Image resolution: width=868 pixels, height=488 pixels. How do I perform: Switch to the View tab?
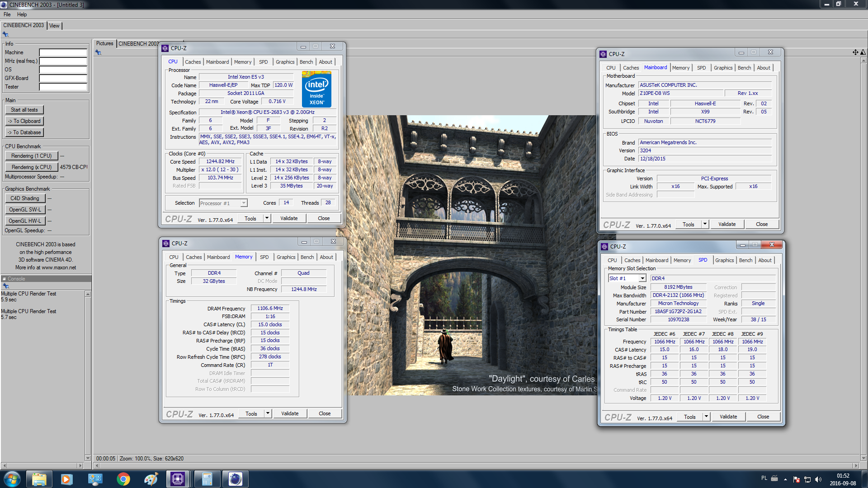click(54, 26)
